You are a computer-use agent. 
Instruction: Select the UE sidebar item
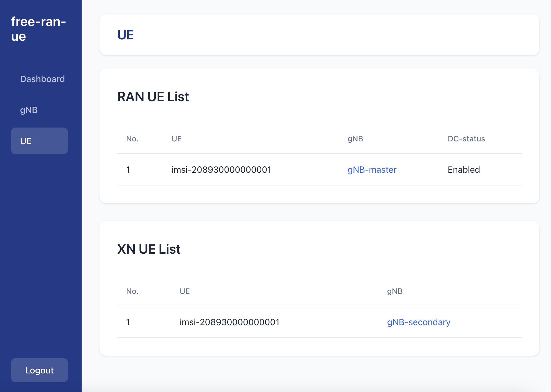39,141
